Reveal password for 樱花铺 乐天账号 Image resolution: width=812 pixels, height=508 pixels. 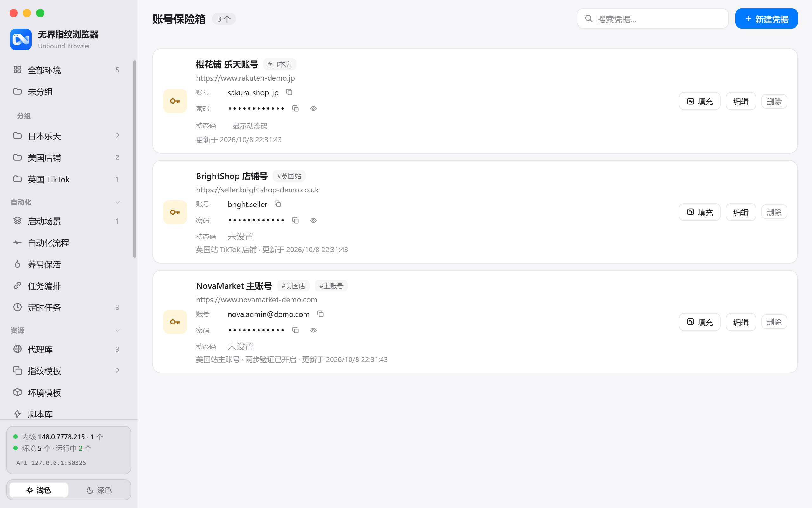point(313,109)
